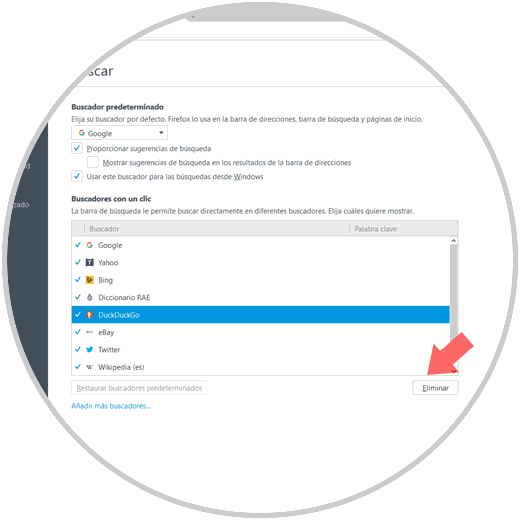Click the Palabra clave column header
This screenshot has height=520, width=520.
404,229
